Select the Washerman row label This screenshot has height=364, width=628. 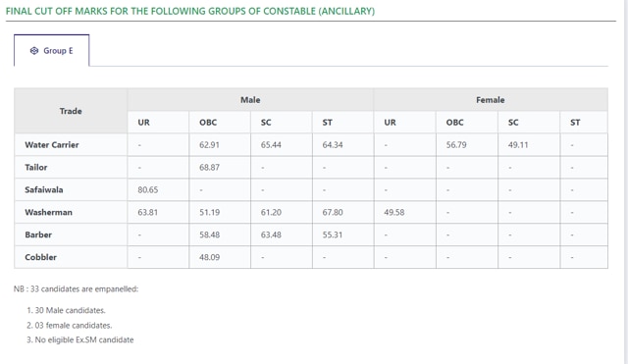click(48, 212)
